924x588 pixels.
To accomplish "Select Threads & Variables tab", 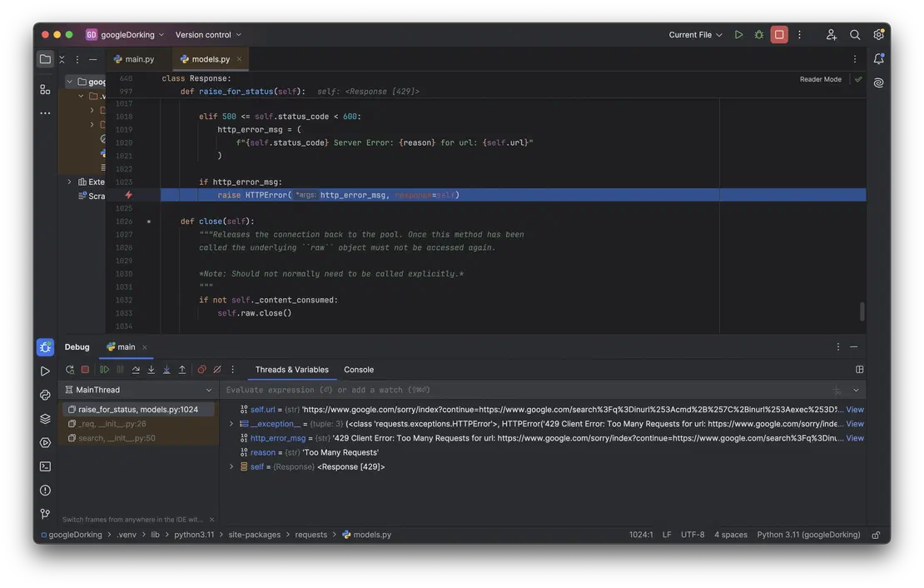I will click(291, 370).
